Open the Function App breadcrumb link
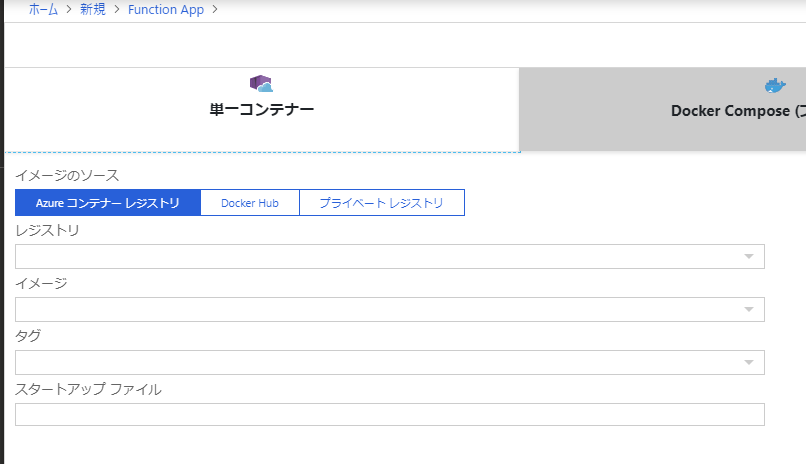This screenshot has width=806, height=464. [166, 10]
